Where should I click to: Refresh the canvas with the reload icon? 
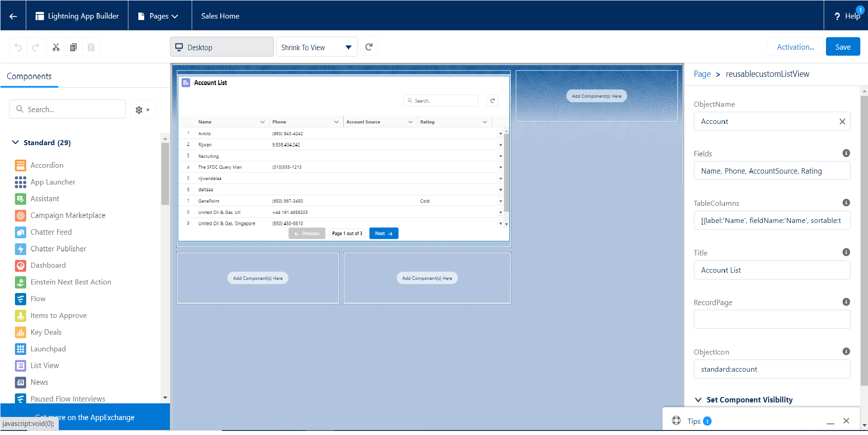coord(369,47)
